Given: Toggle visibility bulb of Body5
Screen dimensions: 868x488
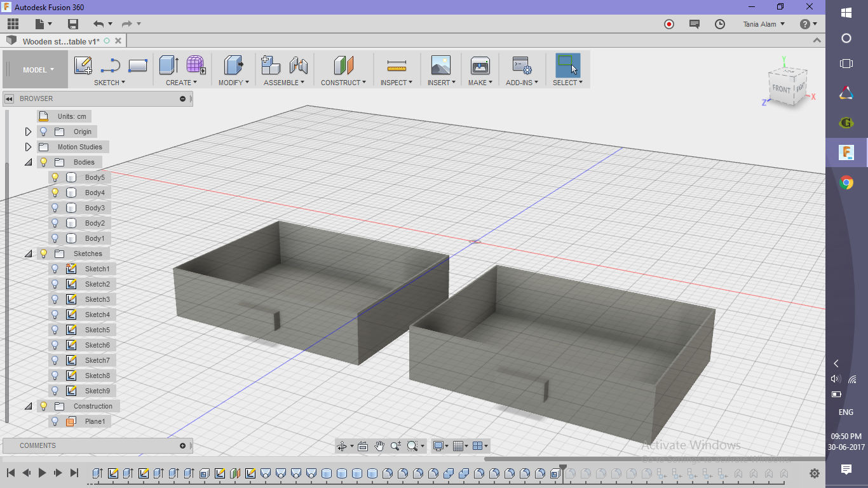Looking at the screenshot, I should [55, 177].
